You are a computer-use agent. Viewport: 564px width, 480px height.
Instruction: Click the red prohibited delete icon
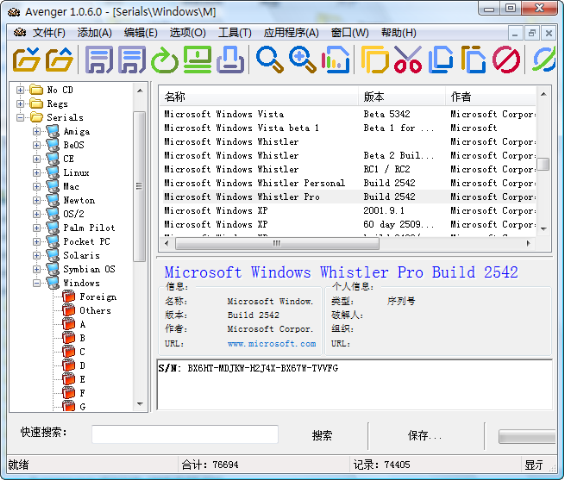click(x=506, y=59)
